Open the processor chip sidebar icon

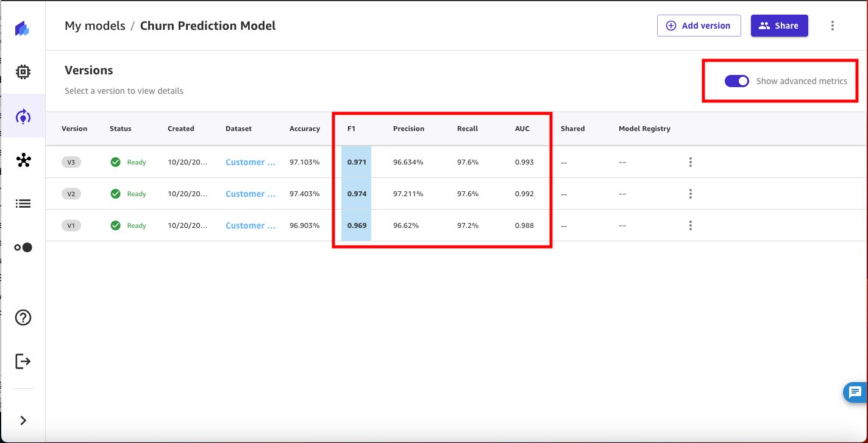(23, 72)
